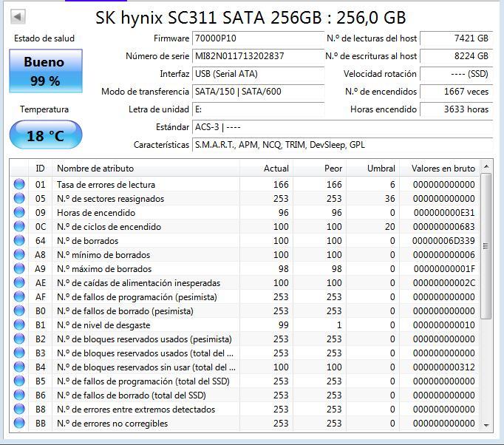Select the N.º de errores no corregibles row
The height and width of the screenshot is (445, 504).
tap(245, 423)
